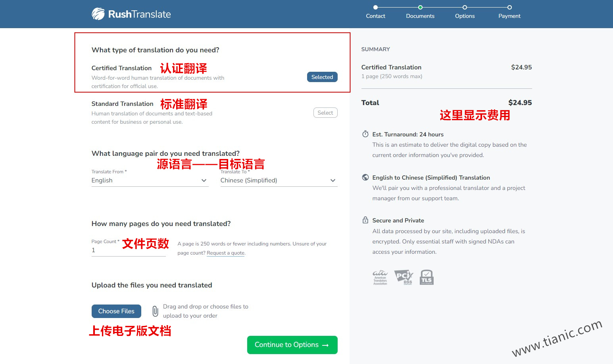Image resolution: width=613 pixels, height=364 pixels.
Task: Click the stopwatch icon beside Est. Turnaround
Action: 365,134
